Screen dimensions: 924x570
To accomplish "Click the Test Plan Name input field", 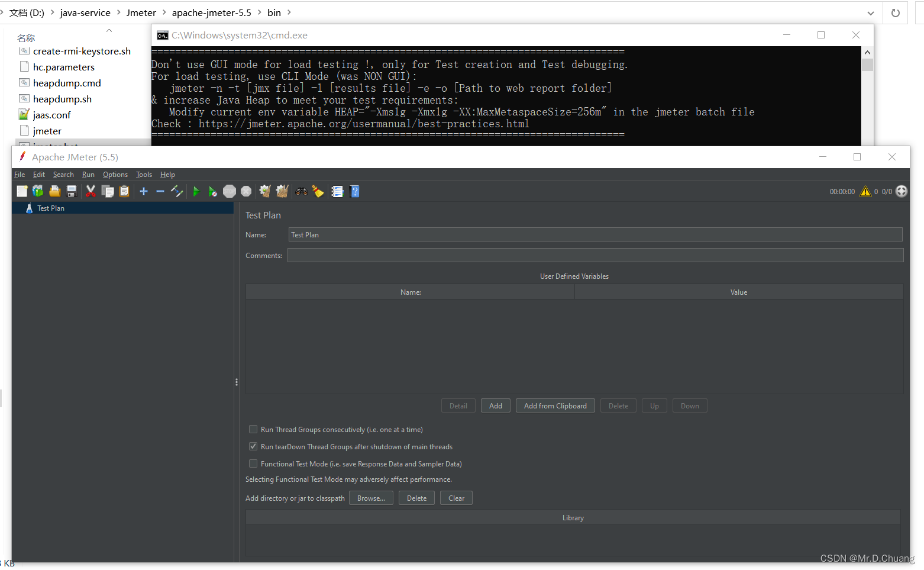I will (596, 235).
